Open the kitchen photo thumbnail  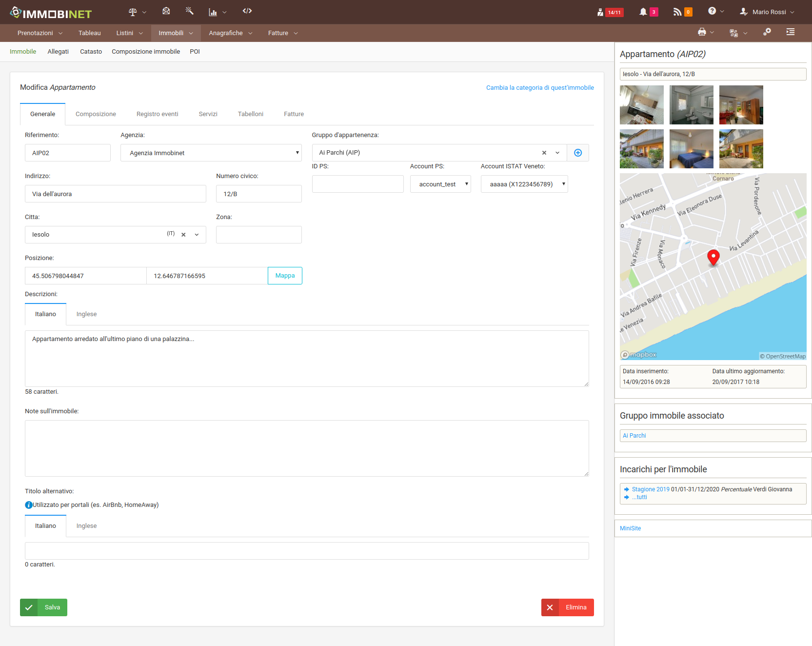tap(642, 105)
